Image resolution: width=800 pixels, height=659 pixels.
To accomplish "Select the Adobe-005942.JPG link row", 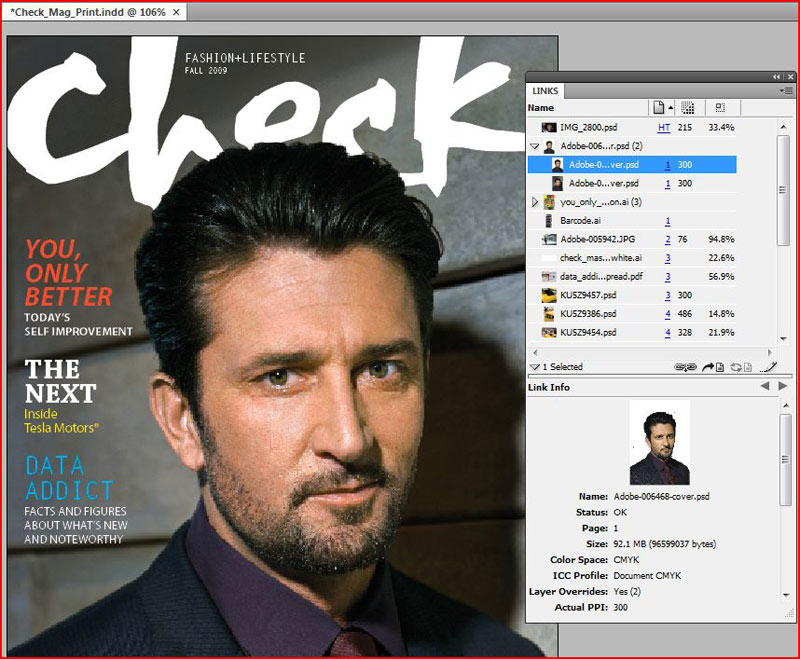I will coord(632,239).
